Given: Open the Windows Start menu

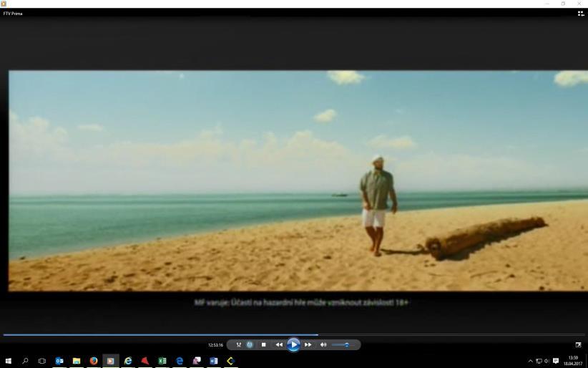Looking at the screenshot, I should pyautogui.click(x=9, y=361).
